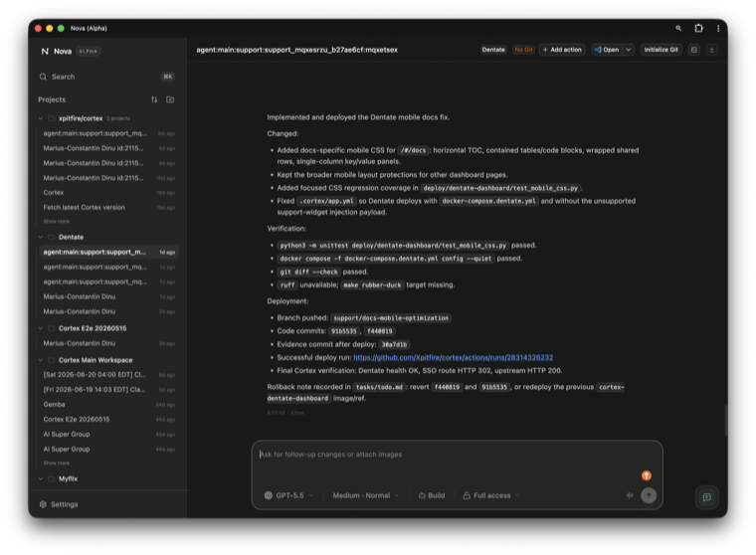Click the magnifier icon in the title bar
756x555 pixels.
678,29
